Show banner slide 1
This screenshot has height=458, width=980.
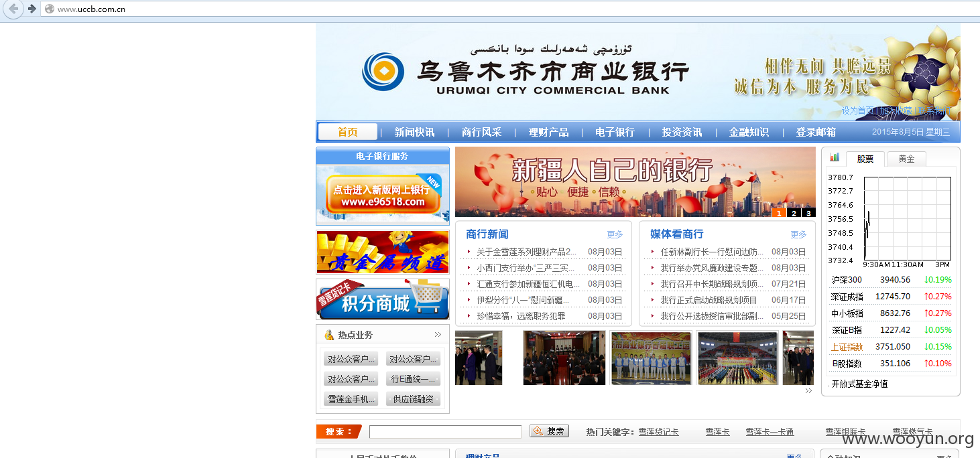click(x=779, y=213)
